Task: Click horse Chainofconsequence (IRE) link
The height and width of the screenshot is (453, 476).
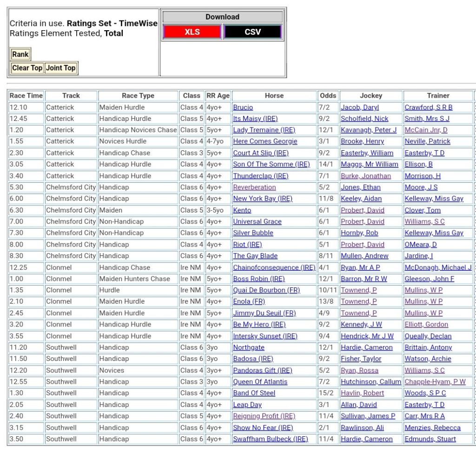Action: coord(274,267)
